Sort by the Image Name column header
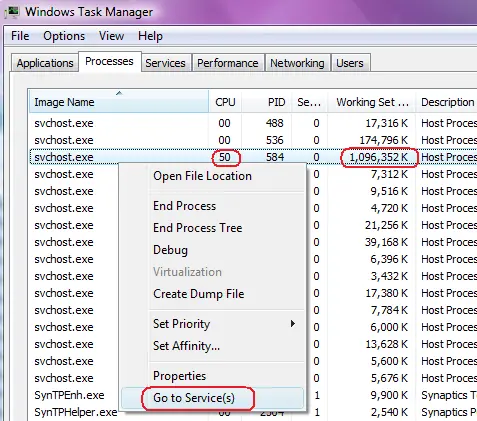 click(119, 102)
